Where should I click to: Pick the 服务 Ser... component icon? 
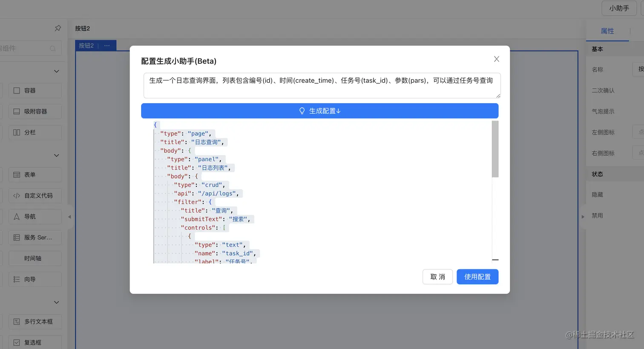(x=17, y=237)
